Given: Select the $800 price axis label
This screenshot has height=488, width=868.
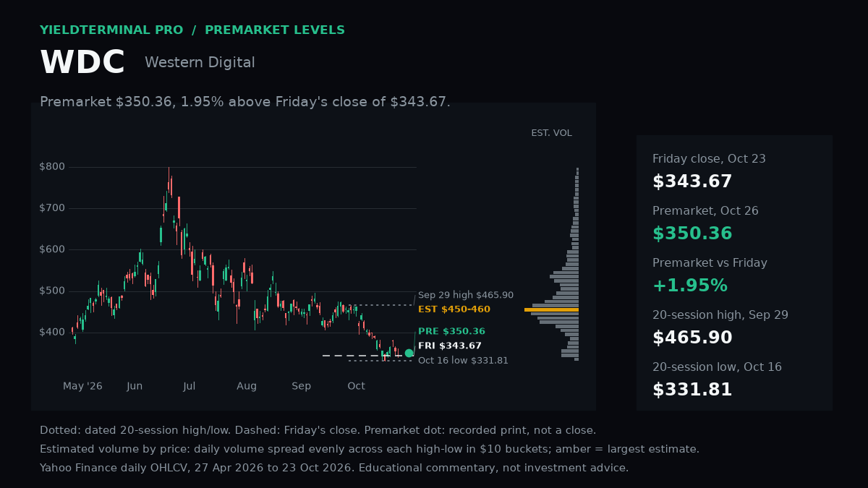Looking at the screenshot, I should [x=52, y=167].
